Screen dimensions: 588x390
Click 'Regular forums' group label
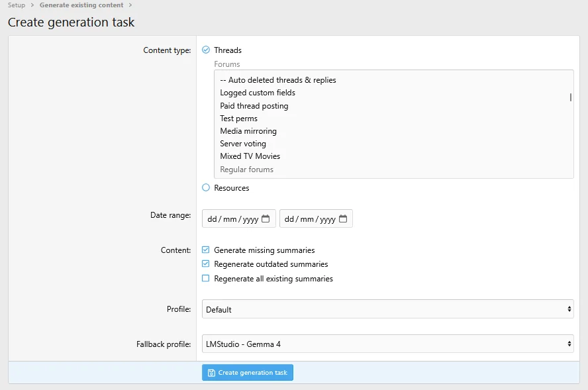click(247, 170)
